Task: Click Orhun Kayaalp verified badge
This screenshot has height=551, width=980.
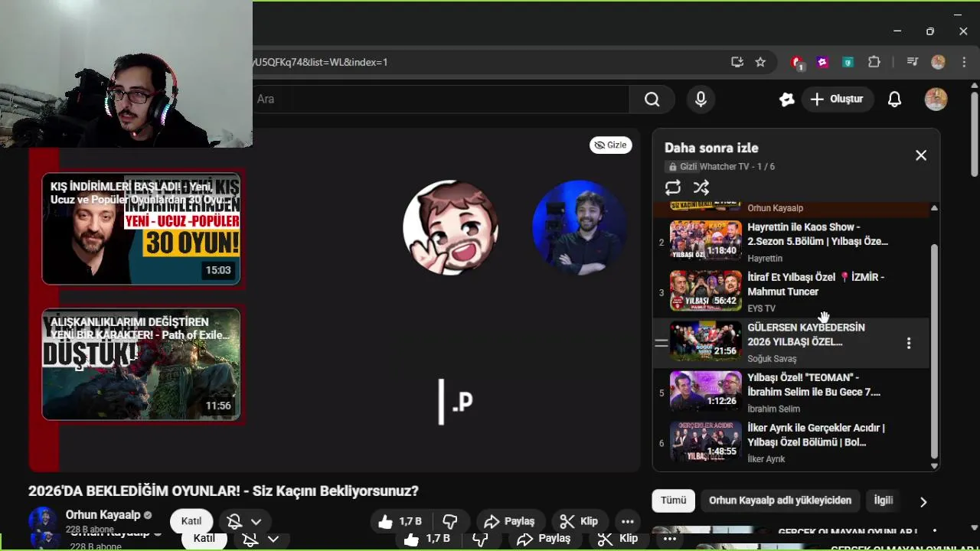Action: pos(148,516)
